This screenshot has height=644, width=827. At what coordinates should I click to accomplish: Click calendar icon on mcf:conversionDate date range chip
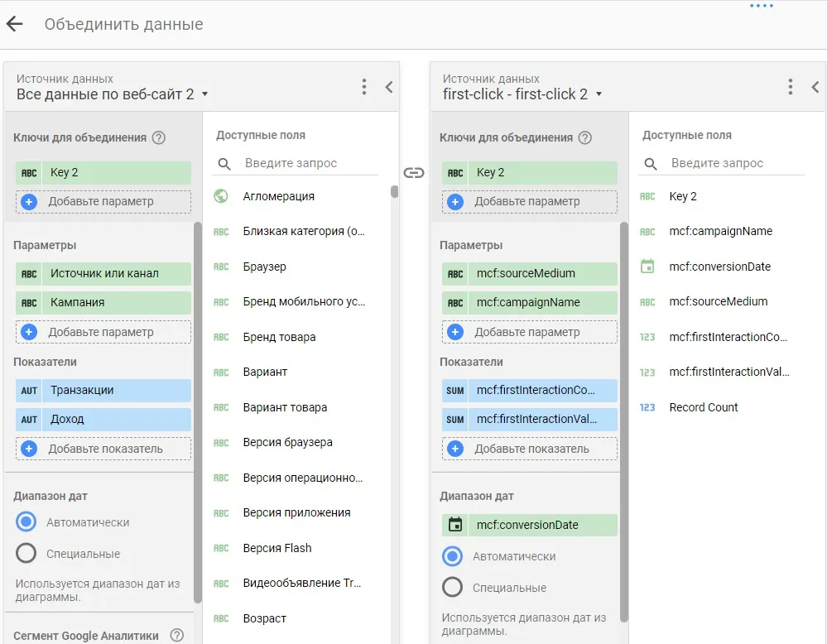click(x=455, y=525)
